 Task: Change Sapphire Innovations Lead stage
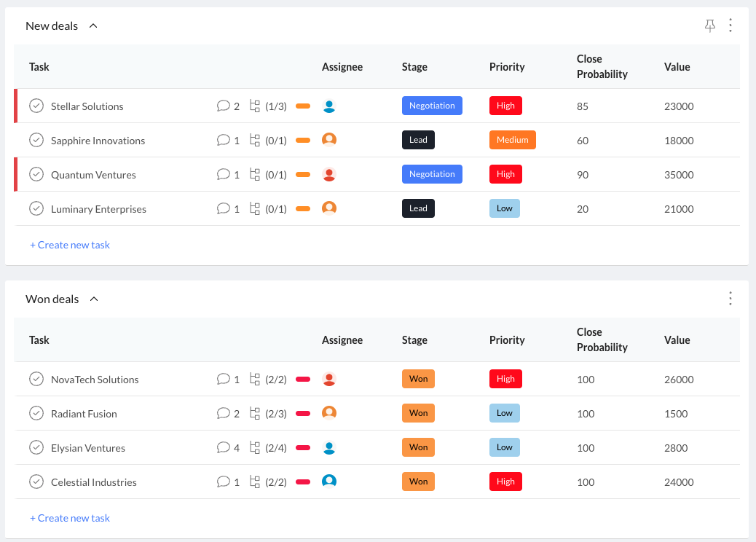pos(418,140)
